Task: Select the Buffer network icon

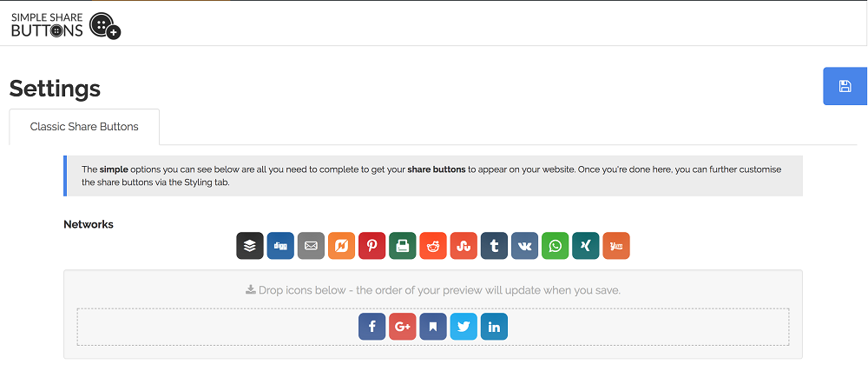Action: 250,246
